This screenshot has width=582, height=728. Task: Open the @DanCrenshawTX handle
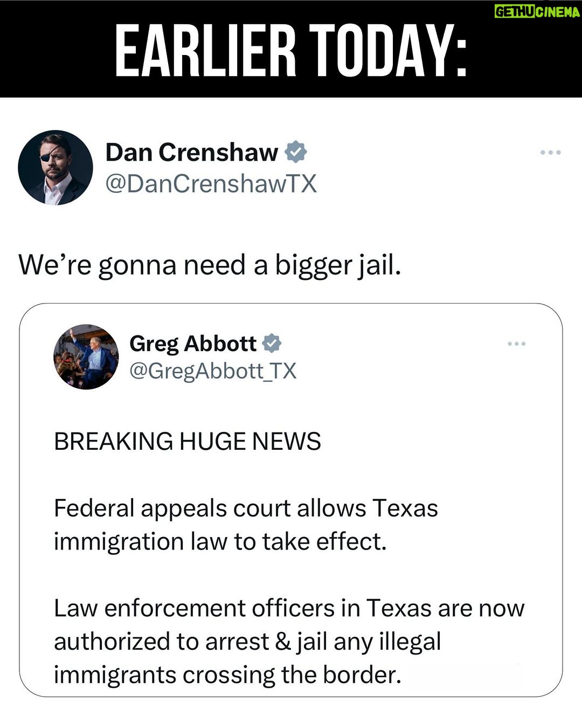coord(211,184)
